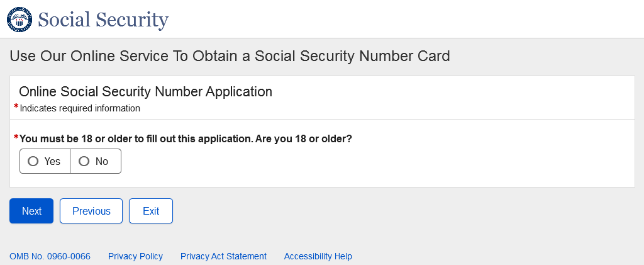Click the Social Security Administration seal logo
644x265 pixels.
coord(19,20)
